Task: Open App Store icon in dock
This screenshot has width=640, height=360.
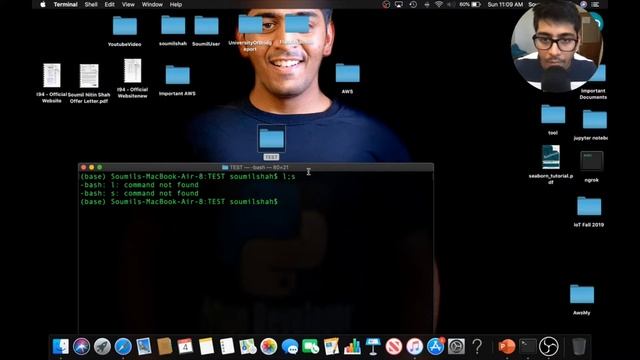Action: [x=436, y=347]
